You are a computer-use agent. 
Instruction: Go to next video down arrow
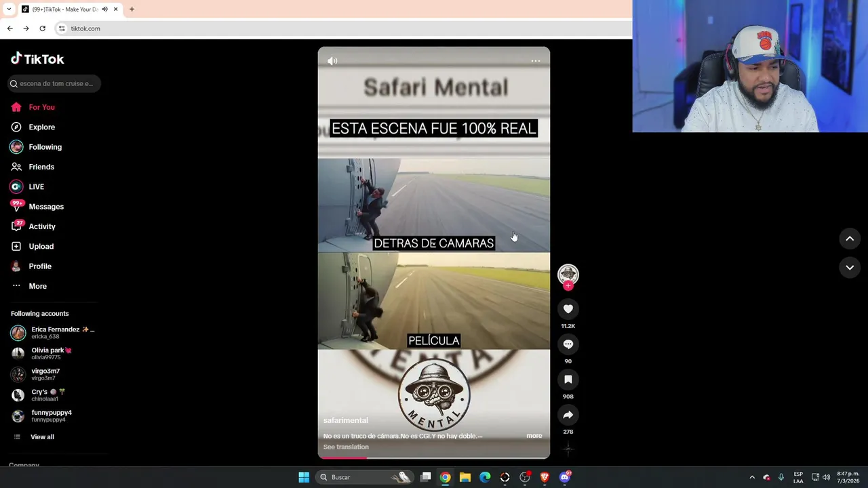850,268
